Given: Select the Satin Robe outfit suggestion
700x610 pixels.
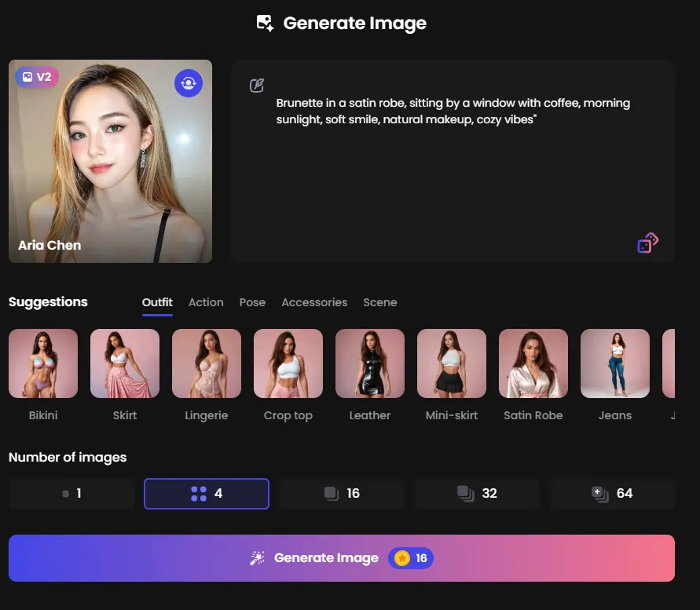Looking at the screenshot, I should [533, 363].
